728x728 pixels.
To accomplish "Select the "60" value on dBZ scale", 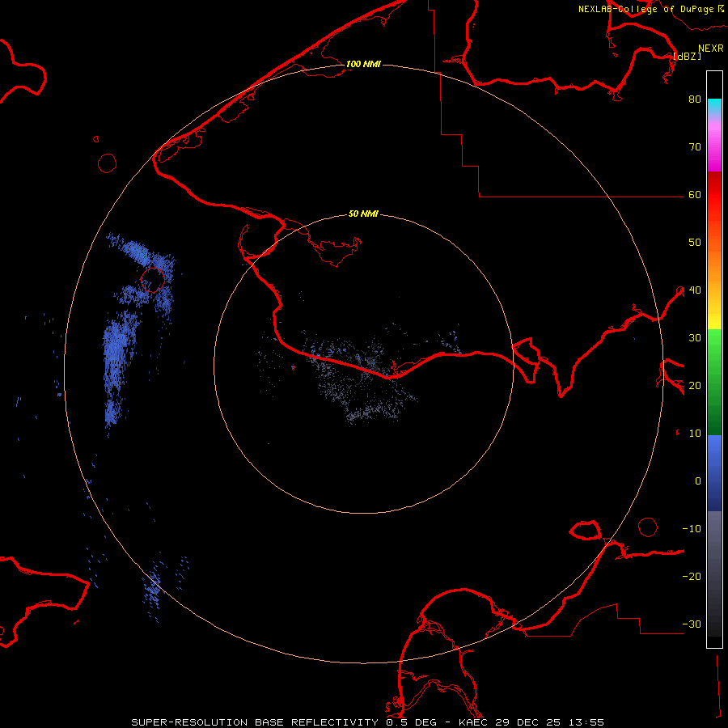I will click(695, 195).
